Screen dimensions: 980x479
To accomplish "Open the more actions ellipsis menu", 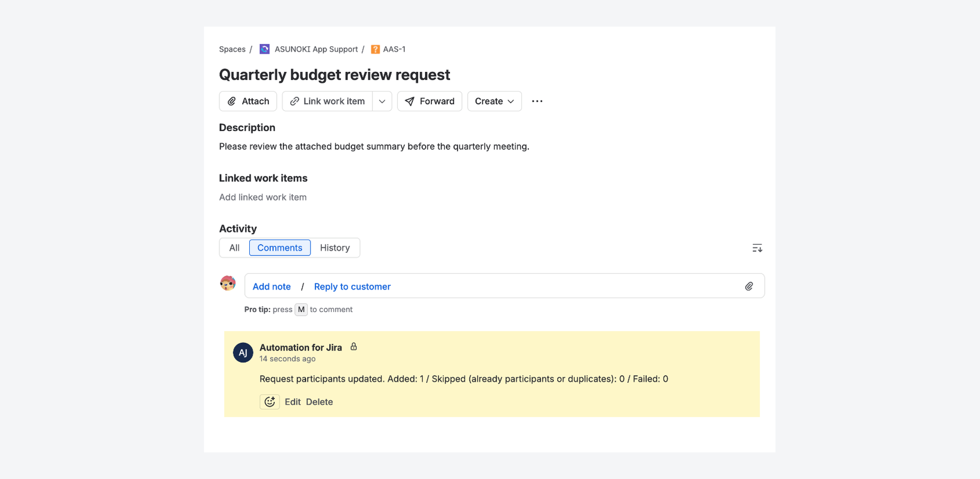I will [537, 101].
